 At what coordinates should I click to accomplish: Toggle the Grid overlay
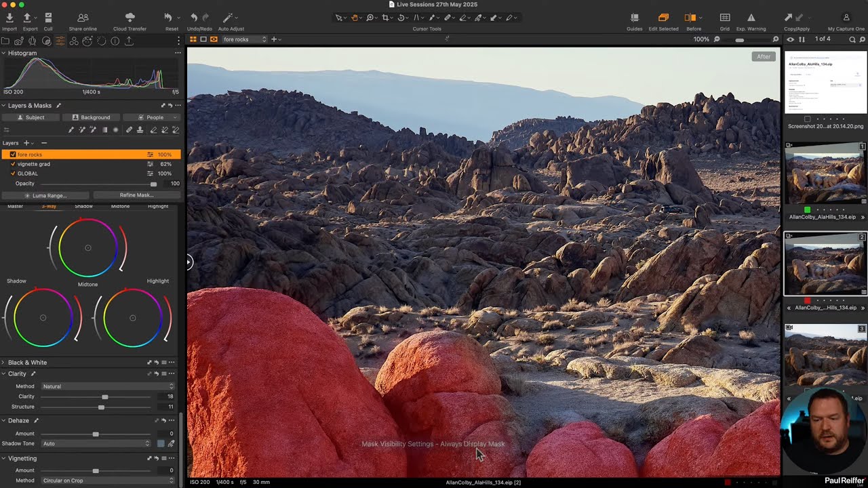coord(725,18)
